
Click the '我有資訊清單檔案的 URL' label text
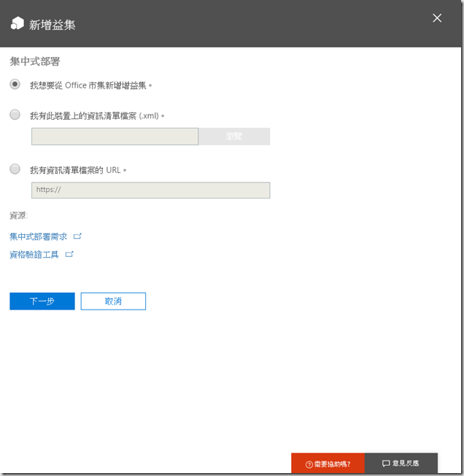click(79, 169)
